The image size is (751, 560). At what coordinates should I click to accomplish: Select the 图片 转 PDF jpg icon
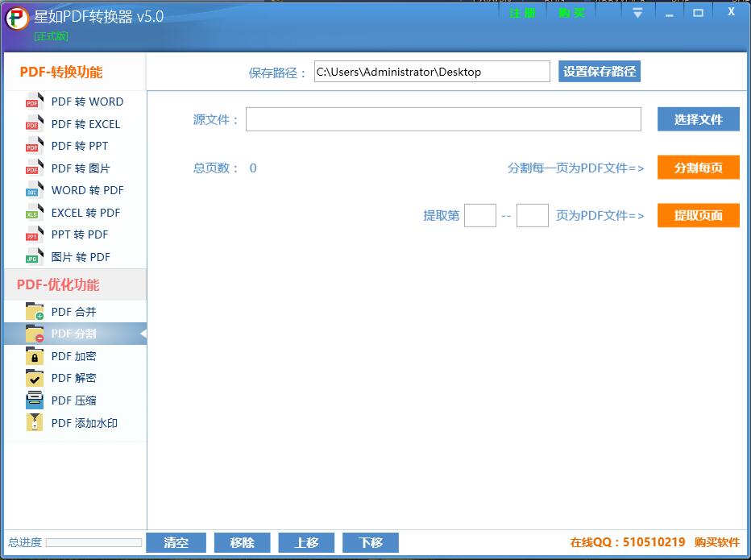35,257
